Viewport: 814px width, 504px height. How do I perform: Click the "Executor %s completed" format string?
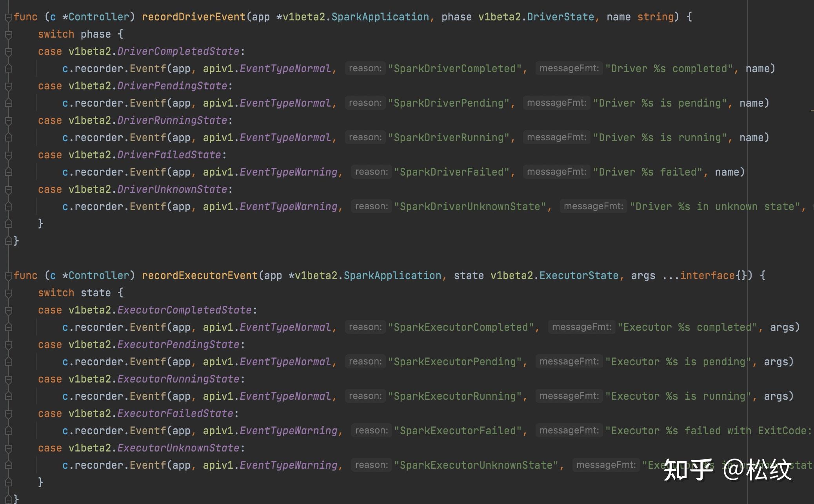(x=687, y=327)
